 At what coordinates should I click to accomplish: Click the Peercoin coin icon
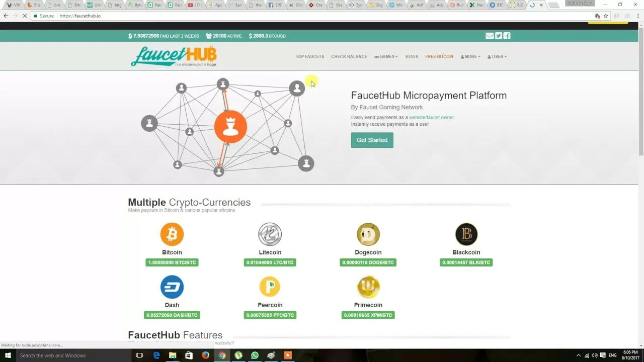pyautogui.click(x=270, y=287)
